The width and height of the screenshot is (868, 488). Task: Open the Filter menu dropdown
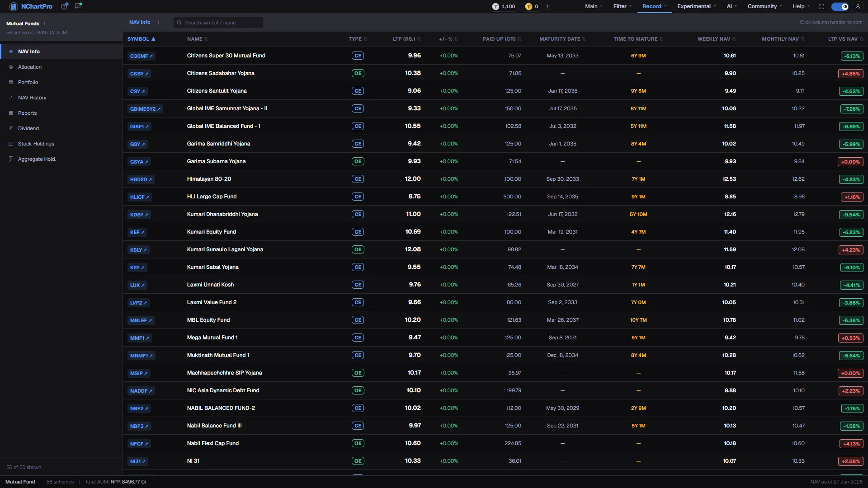[x=622, y=6]
